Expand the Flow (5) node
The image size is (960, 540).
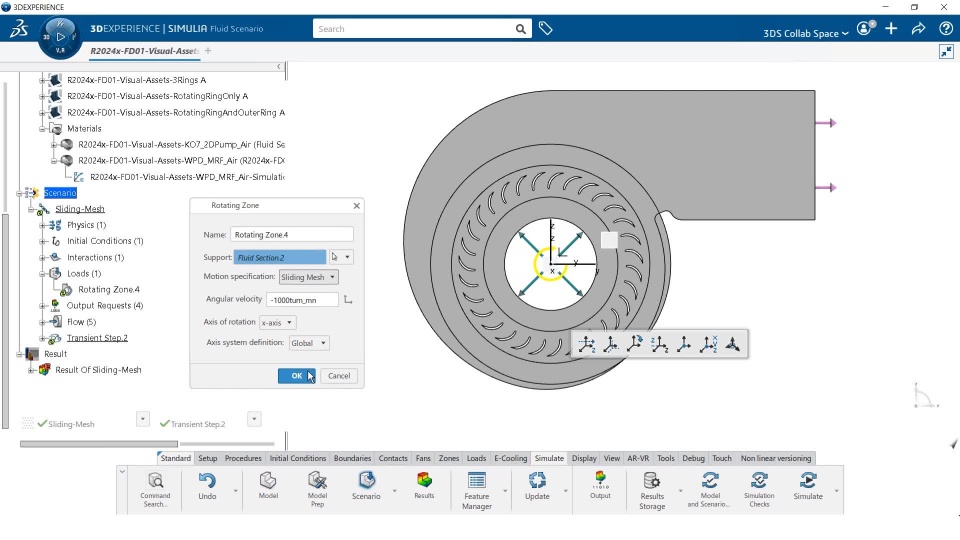click(x=42, y=322)
